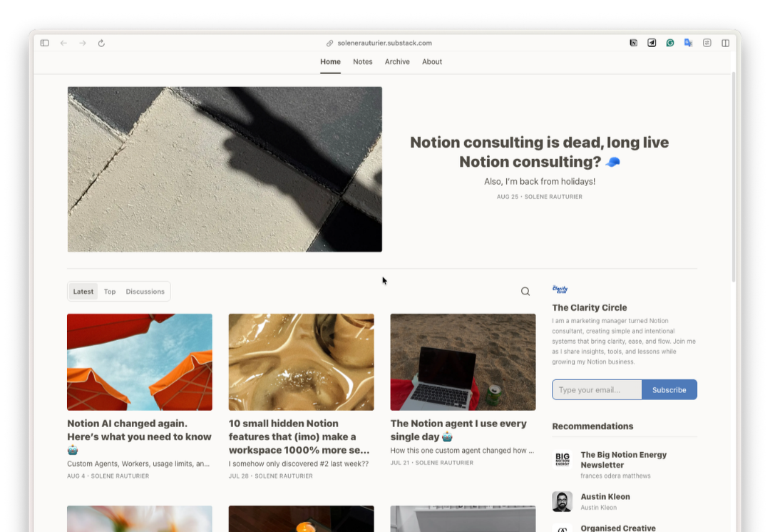Open the Notion web clipper extension

634,44
